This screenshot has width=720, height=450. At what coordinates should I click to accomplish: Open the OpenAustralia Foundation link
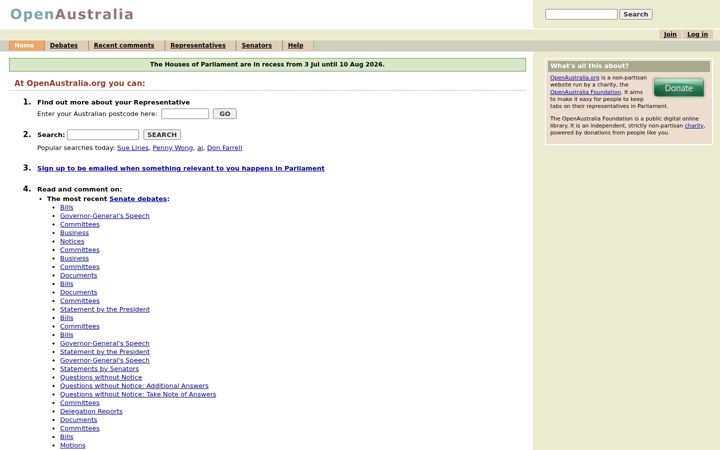pos(585,92)
